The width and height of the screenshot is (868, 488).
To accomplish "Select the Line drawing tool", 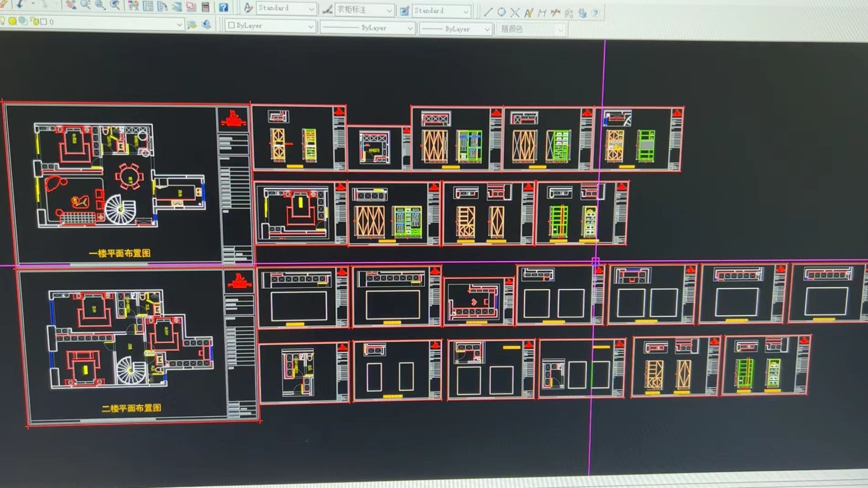I will [488, 12].
